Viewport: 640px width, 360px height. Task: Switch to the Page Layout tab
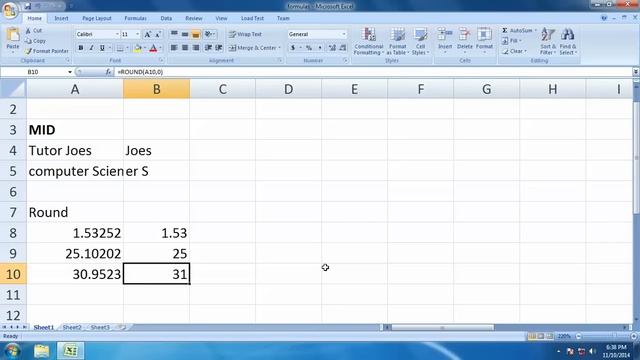97,18
